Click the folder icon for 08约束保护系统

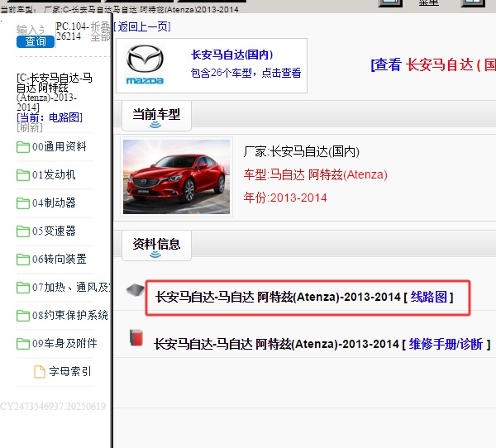23,316
